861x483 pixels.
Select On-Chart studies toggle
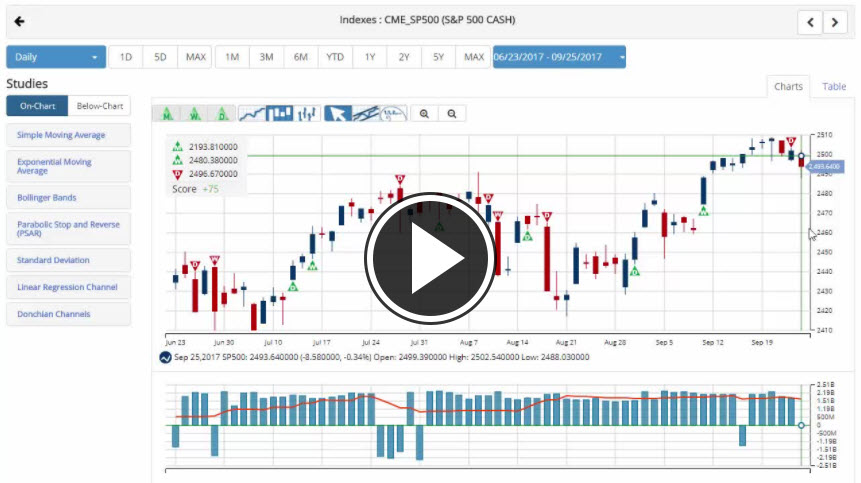coord(37,106)
